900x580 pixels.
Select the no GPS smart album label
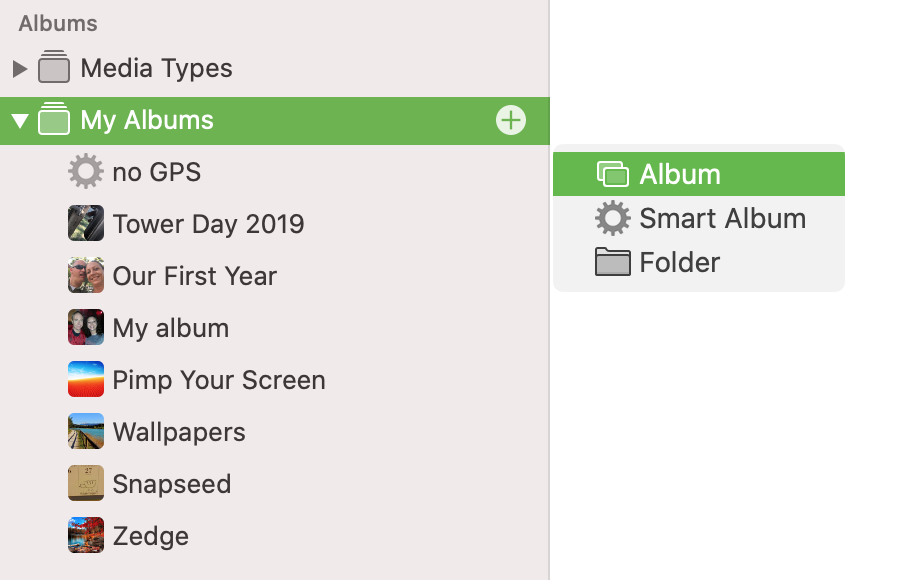coord(157,172)
